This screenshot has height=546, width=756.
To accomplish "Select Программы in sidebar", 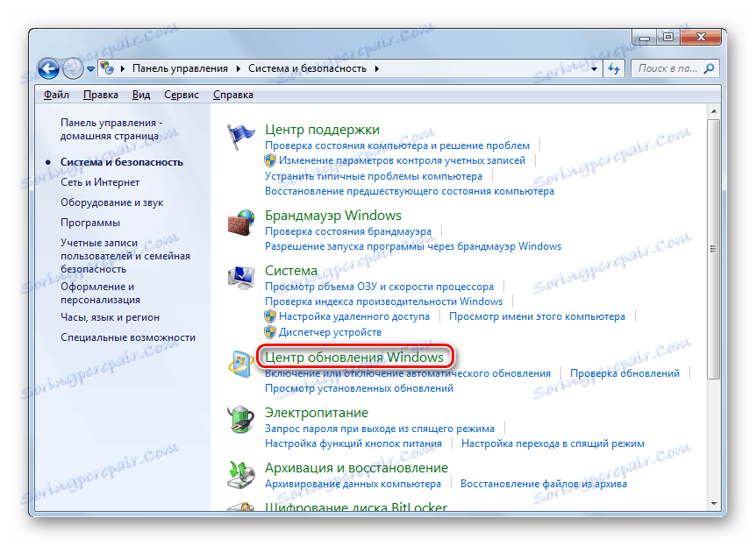I will pos(90,223).
